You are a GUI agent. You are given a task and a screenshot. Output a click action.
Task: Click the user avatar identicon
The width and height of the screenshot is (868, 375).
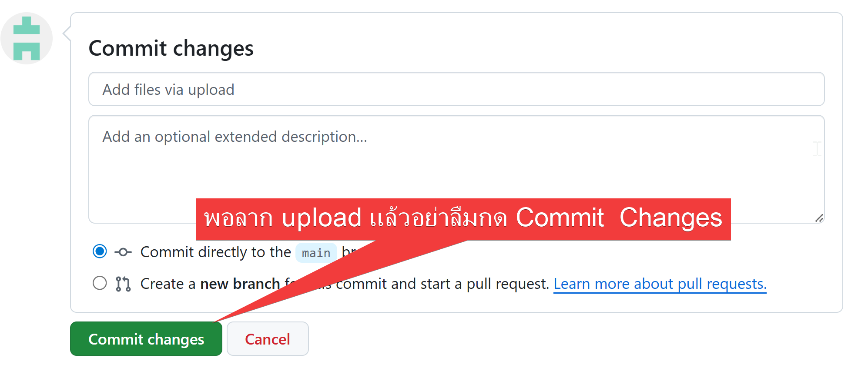[x=27, y=38]
